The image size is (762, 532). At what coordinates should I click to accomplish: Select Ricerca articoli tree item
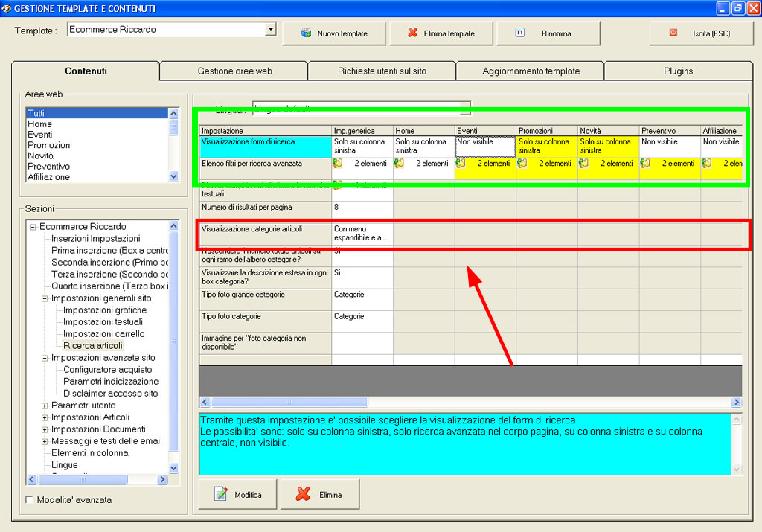coord(93,346)
